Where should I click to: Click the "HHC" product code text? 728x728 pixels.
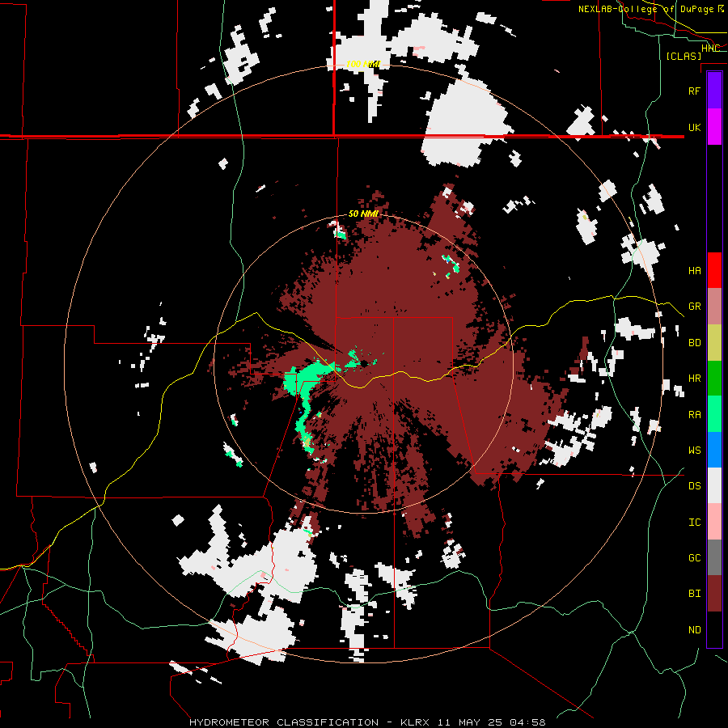[710, 49]
